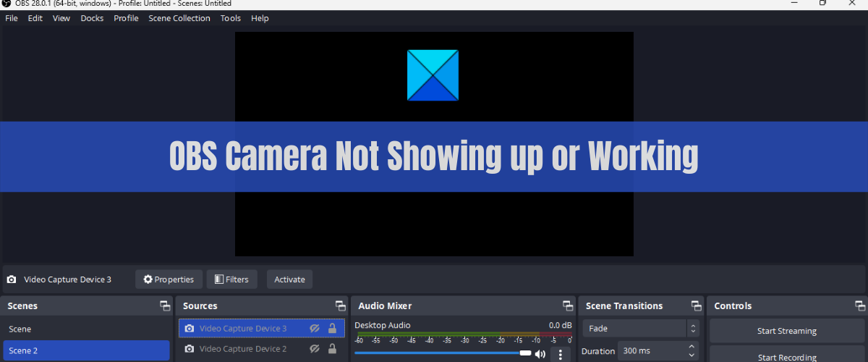The image size is (868, 362).
Task: Pop out the Scene Transitions dock
Action: coord(696,306)
